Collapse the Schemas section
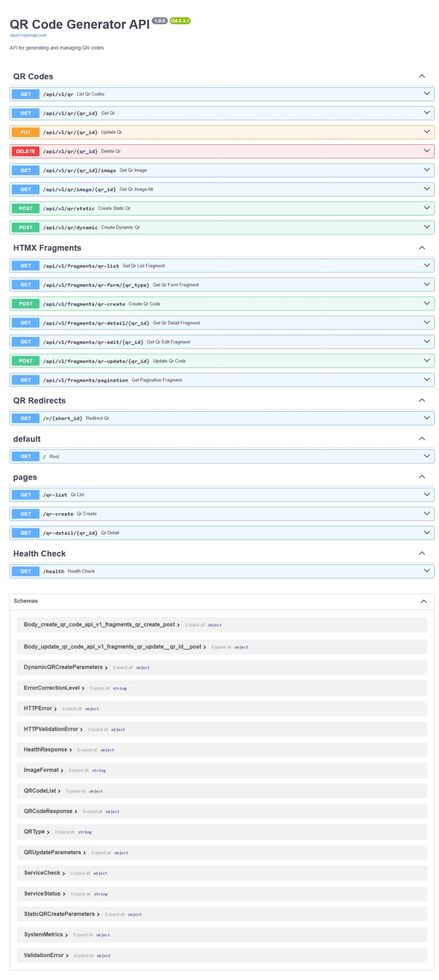This screenshot has height=980, width=439. click(423, 601)
